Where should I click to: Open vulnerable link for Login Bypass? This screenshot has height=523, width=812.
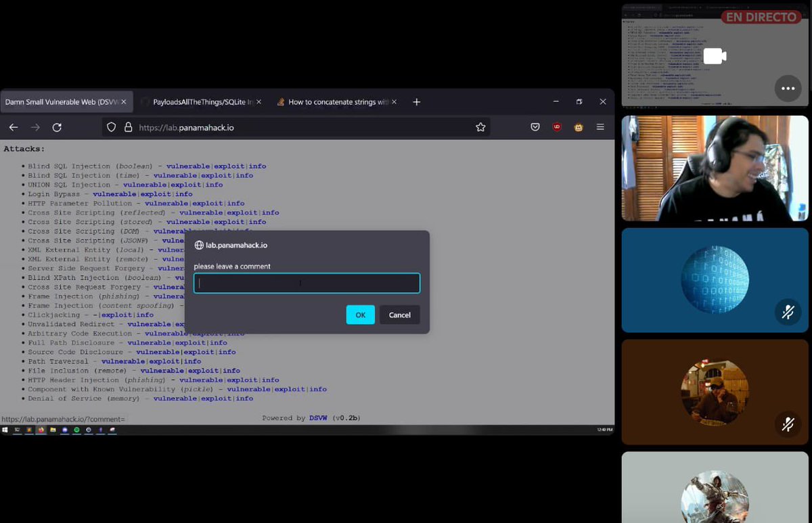point(114,194)
